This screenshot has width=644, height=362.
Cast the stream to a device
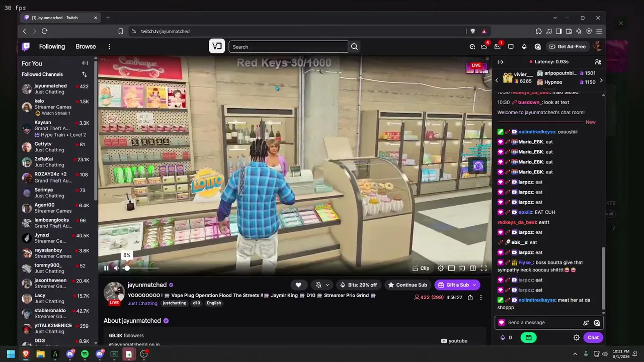462,268
